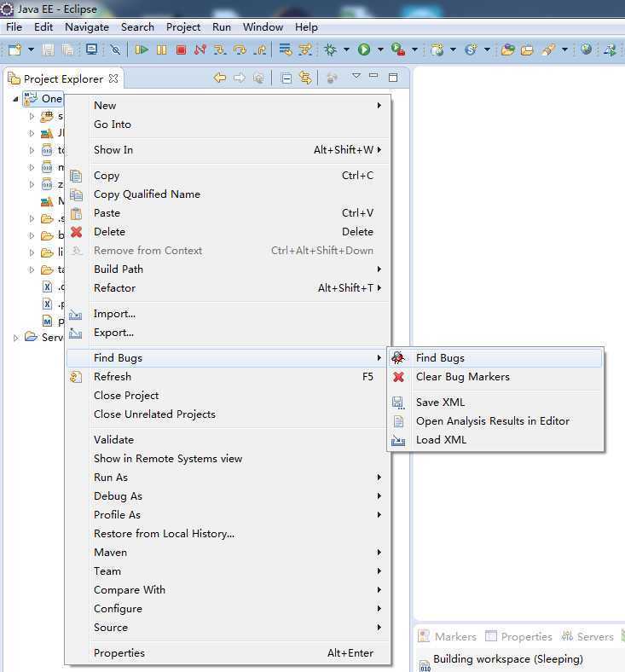The height and width of the screenshot is (672, 625).
Task: Open the File menu
Action: [x=14, y=27]
